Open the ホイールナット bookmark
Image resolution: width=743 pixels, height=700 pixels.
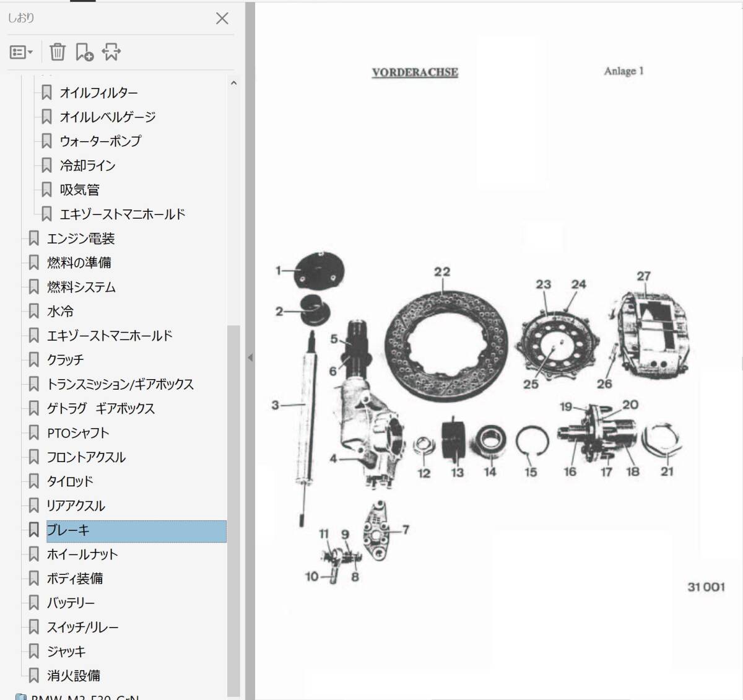(82, 554)
